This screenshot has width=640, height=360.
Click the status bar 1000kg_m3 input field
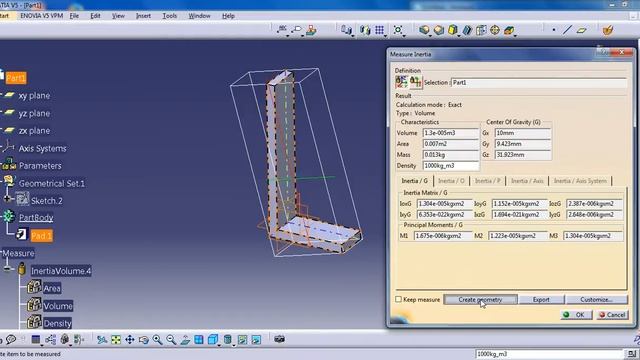[549, 354]
